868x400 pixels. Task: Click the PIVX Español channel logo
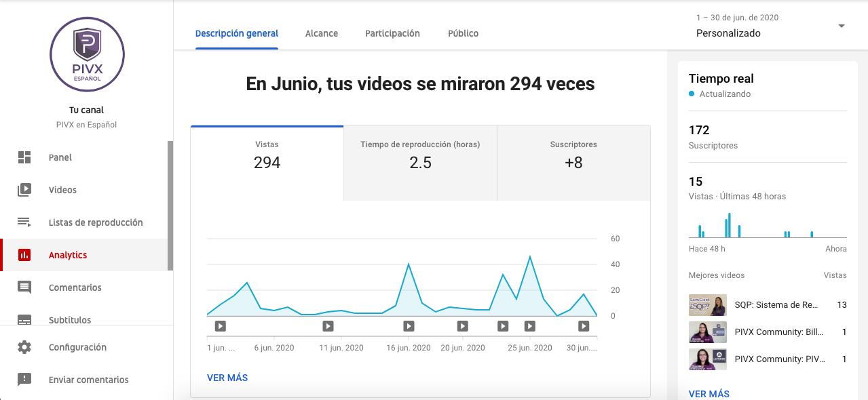[87, 54]
